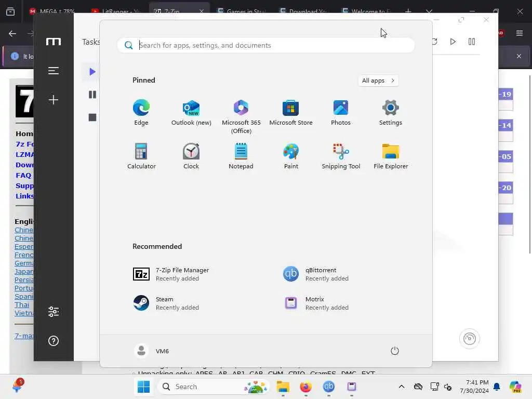Go back in the browser
Image resolution: width=532 pixels, height=399 pixels.
(x=12, y=33)
